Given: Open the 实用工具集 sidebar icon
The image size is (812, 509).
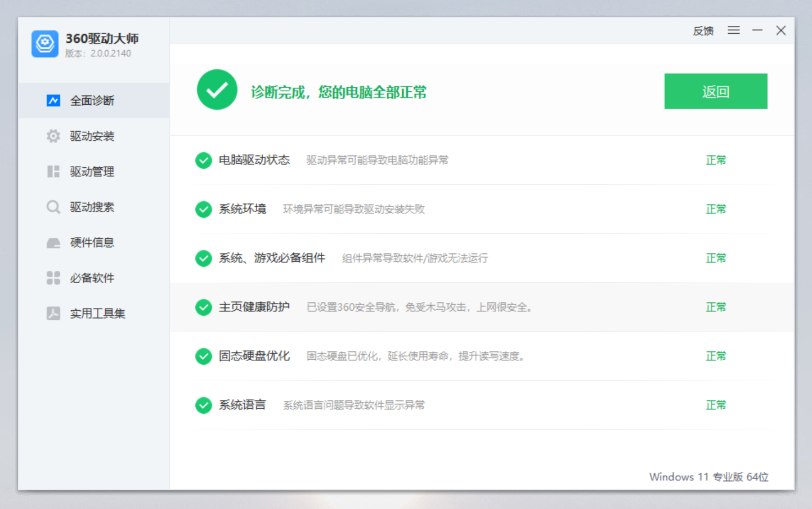Looking at the screenshot, I should 53,314.
